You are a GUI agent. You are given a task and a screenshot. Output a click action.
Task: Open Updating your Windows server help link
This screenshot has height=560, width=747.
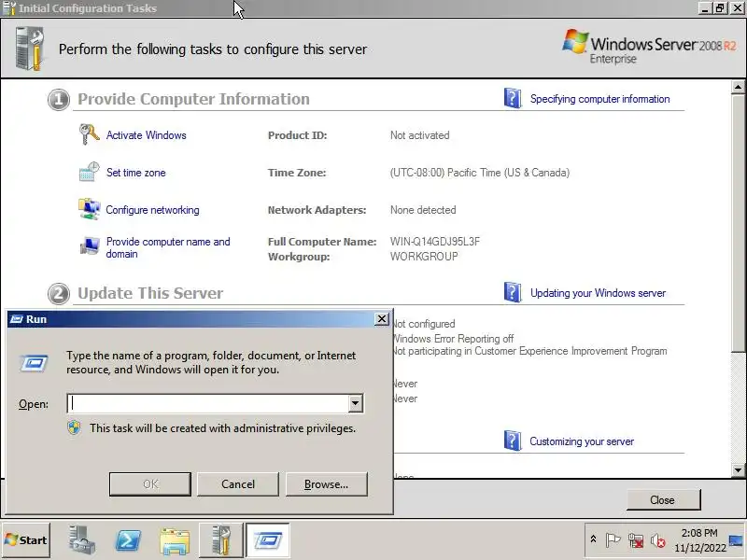[x=598, y=292]
